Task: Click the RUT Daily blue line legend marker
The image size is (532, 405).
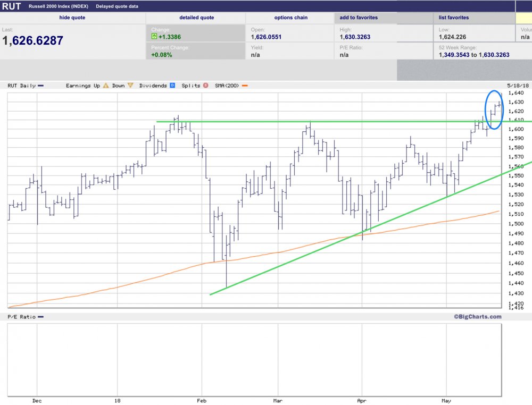Action: point(41,86)
